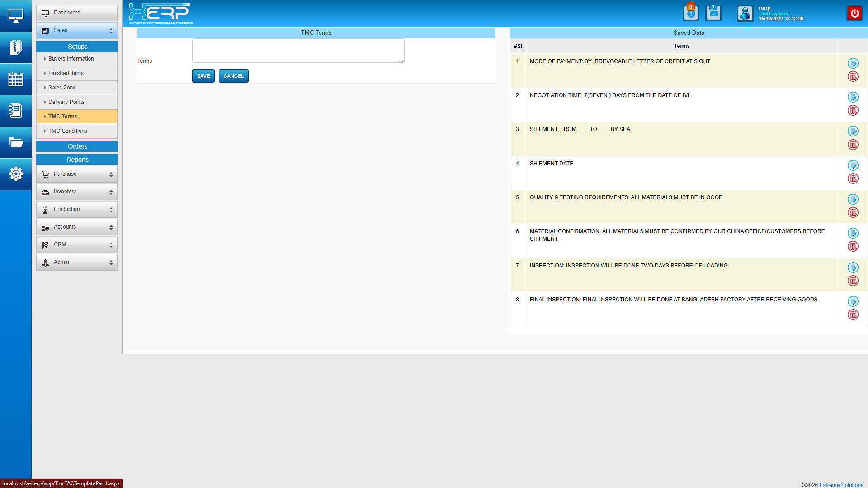Click edit icon for SHIPMENT DATE row

(853, 165)
